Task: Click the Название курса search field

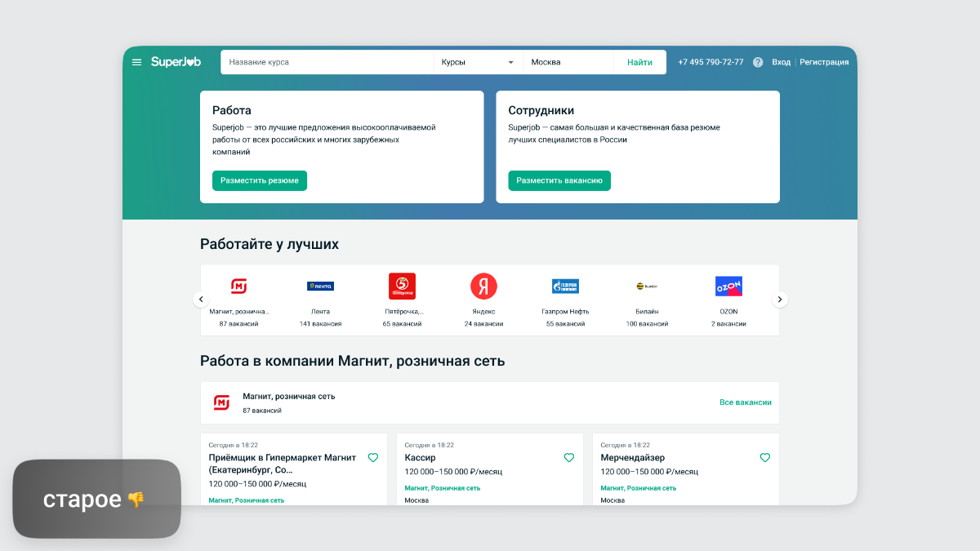Action: click(327, 61)
